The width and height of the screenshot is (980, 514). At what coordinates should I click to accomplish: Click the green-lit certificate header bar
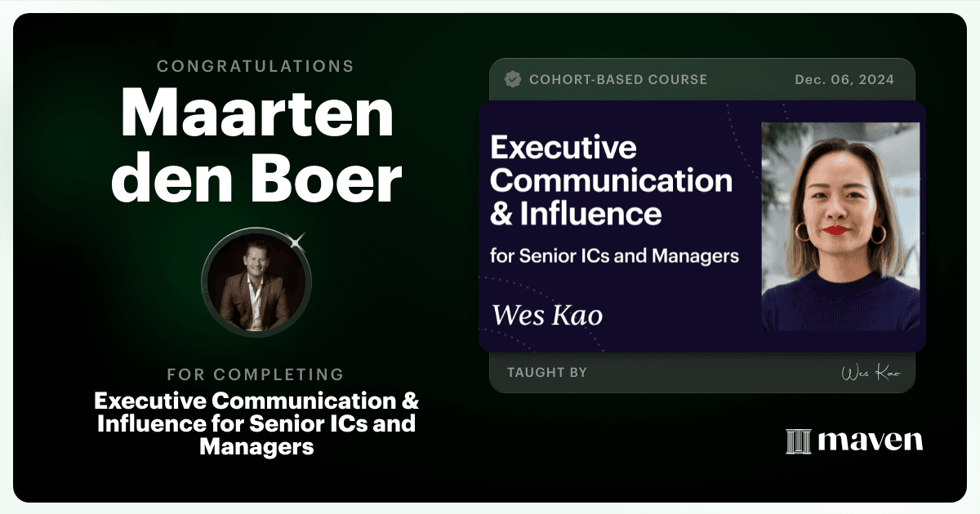(x=702, y=80)
